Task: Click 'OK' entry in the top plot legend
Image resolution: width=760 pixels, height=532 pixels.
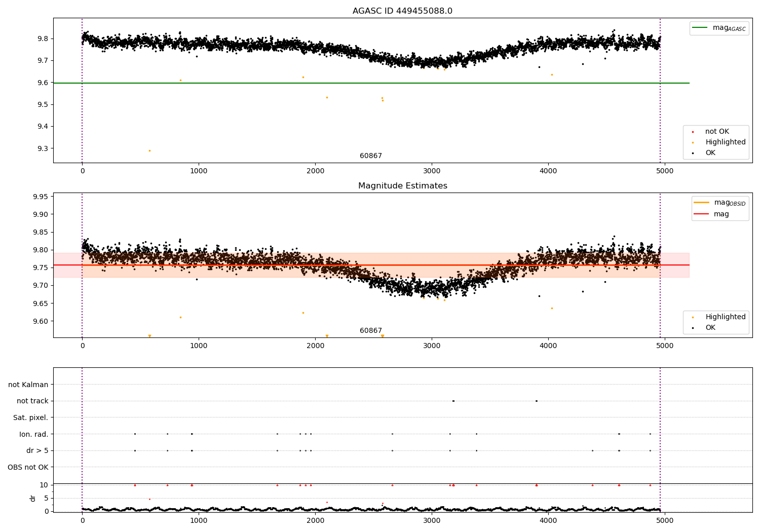Action: pyautogui.click(x=710, y=153)
